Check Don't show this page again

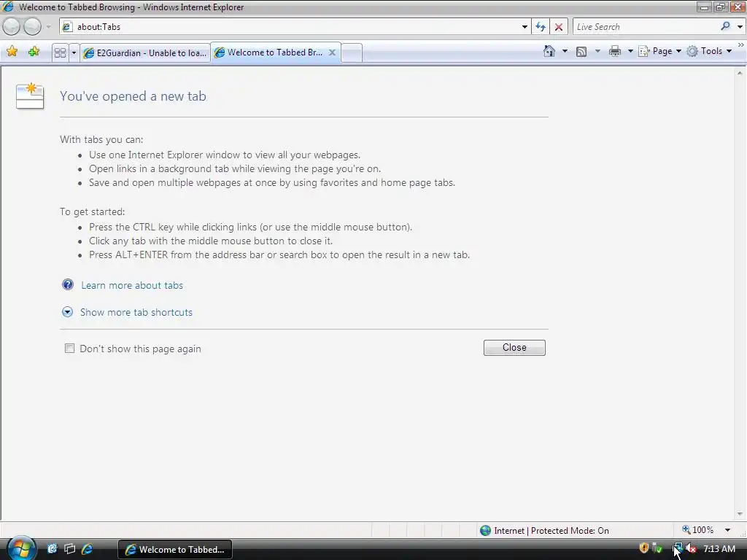point(69,348)
